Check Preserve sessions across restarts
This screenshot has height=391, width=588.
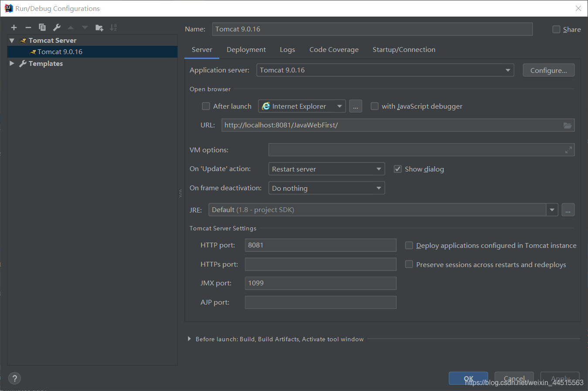tap(409, 264)
